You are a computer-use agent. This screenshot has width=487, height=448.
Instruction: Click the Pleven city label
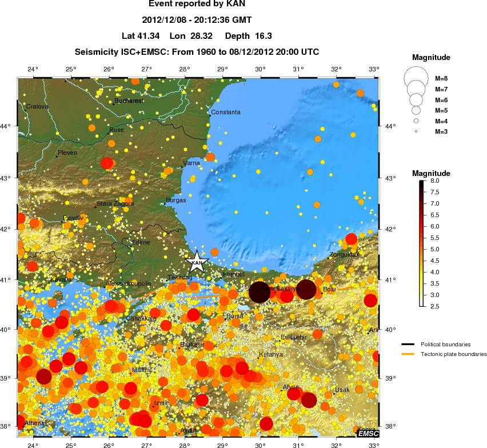pos(67,153)
